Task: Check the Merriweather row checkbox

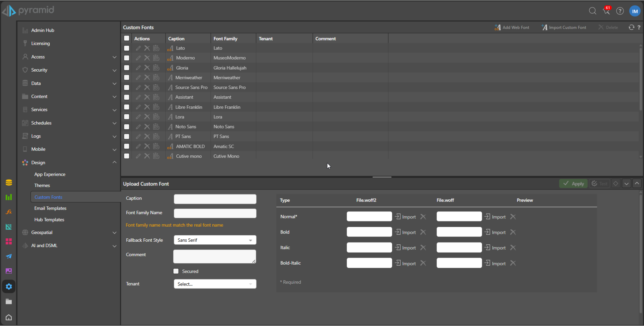Action: click(127, 78)
